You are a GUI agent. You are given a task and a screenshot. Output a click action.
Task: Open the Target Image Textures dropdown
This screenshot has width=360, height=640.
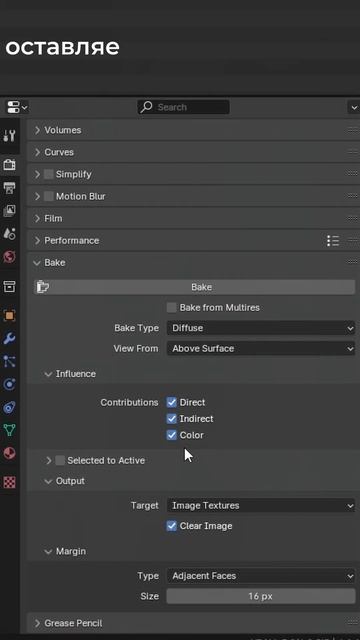[261, 506]
